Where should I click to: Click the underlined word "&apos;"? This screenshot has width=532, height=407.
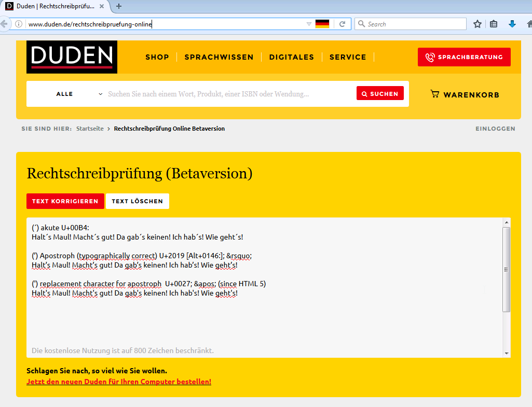pyautogui.click(x=205, y=284)
